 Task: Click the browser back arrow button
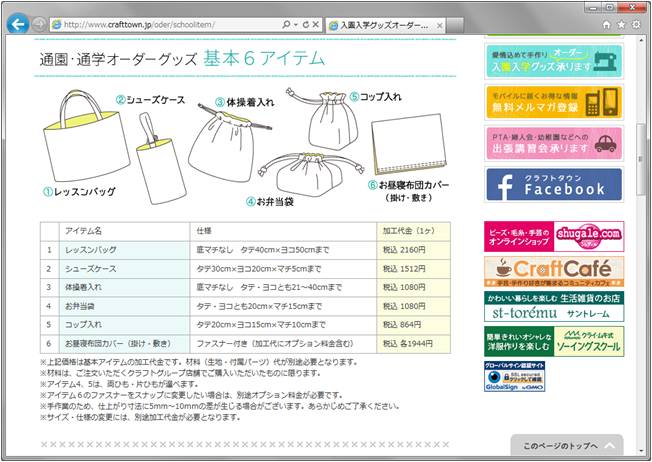(x=17, y=22)
